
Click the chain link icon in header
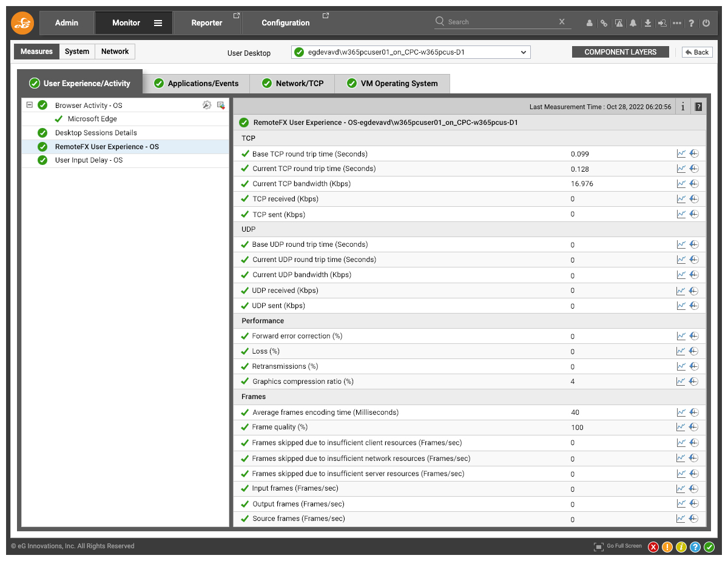pos(604,23)
